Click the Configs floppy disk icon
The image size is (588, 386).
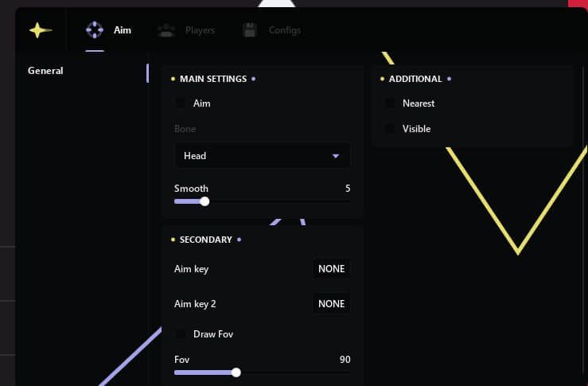pos(250,30)
